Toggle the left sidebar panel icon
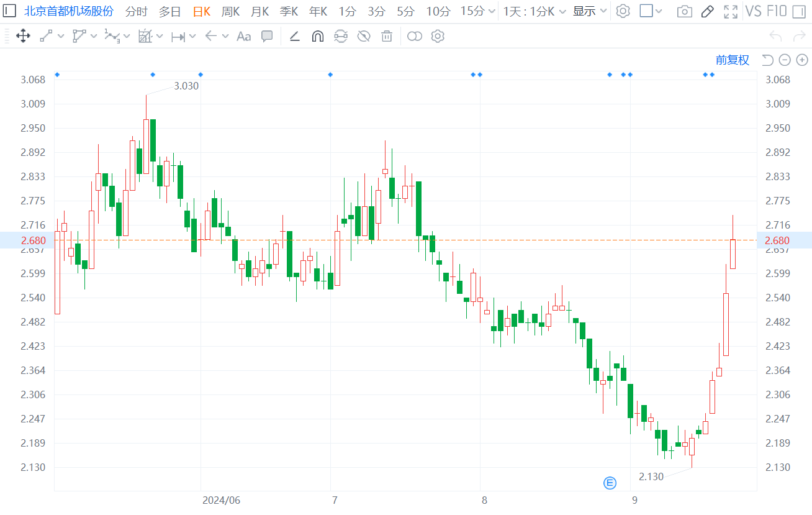The image size is (812, 515). click(9, 11)
